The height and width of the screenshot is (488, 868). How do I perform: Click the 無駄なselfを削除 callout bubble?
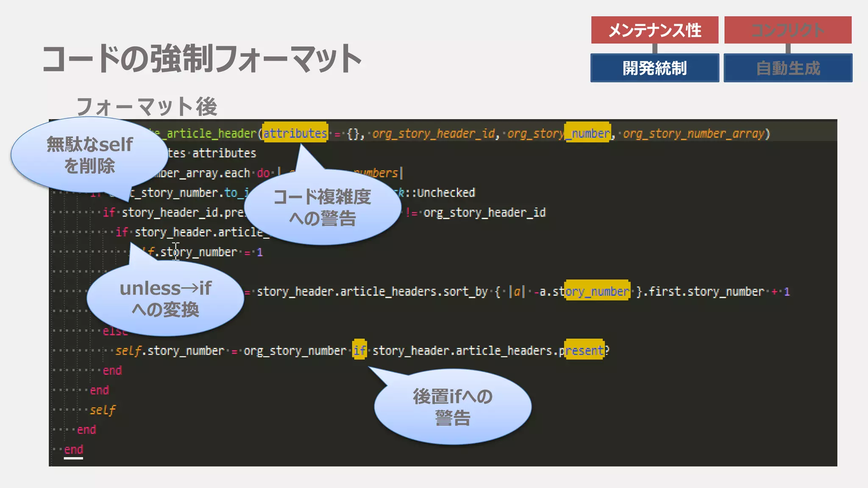point(89,155)
